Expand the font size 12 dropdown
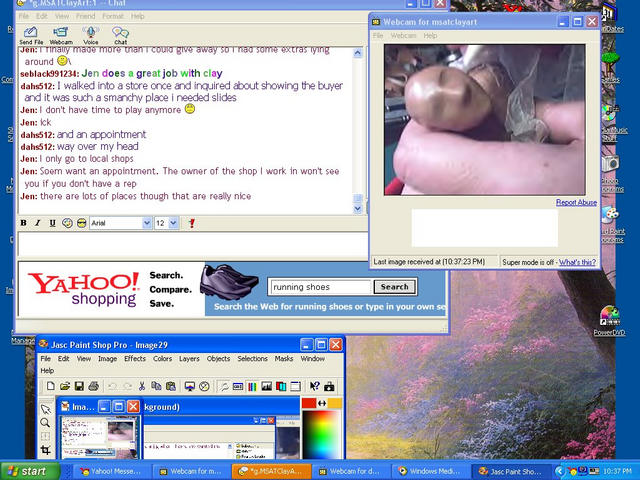Image resolution: width=640 pixels, height=480 pixels. point(173,223)
